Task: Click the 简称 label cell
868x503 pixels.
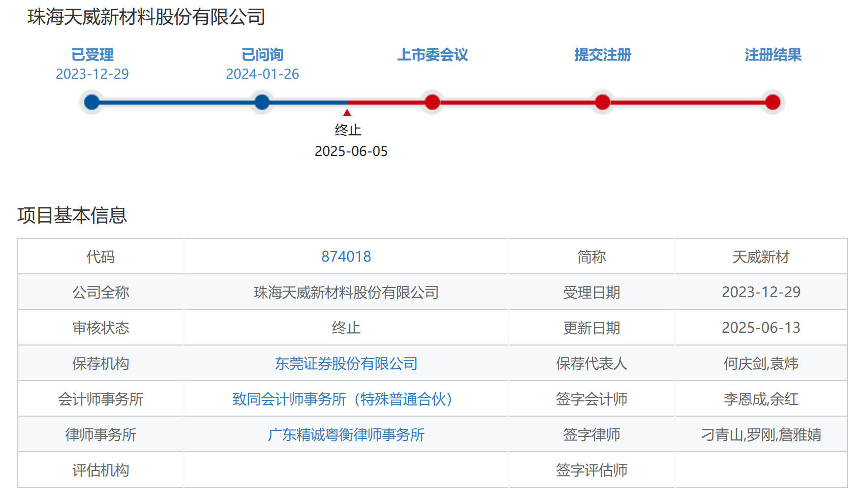Action: pos(592,257)
